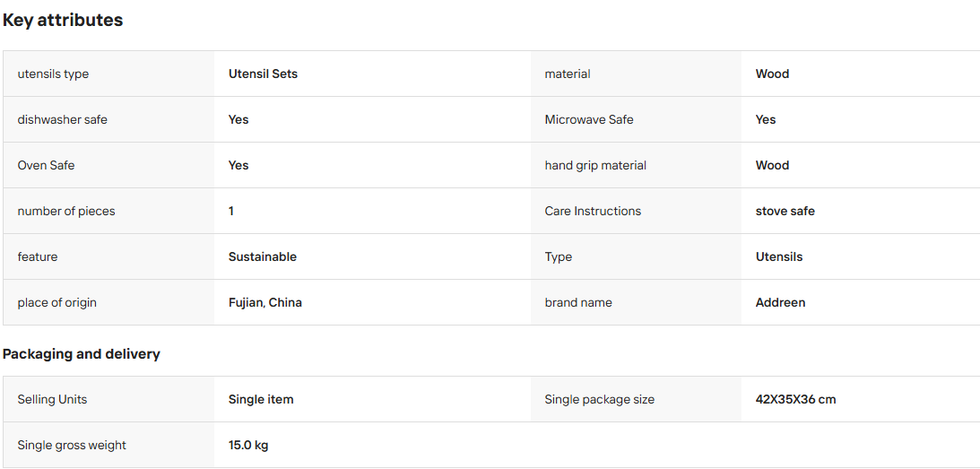Click the 42X35X36 cm package size
Viewport: 980px width, 469px height.
[795, 399]
